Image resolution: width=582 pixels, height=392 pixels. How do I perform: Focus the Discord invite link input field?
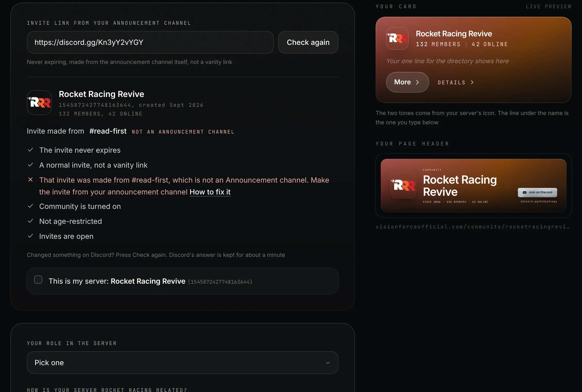(x=150, y=42)
